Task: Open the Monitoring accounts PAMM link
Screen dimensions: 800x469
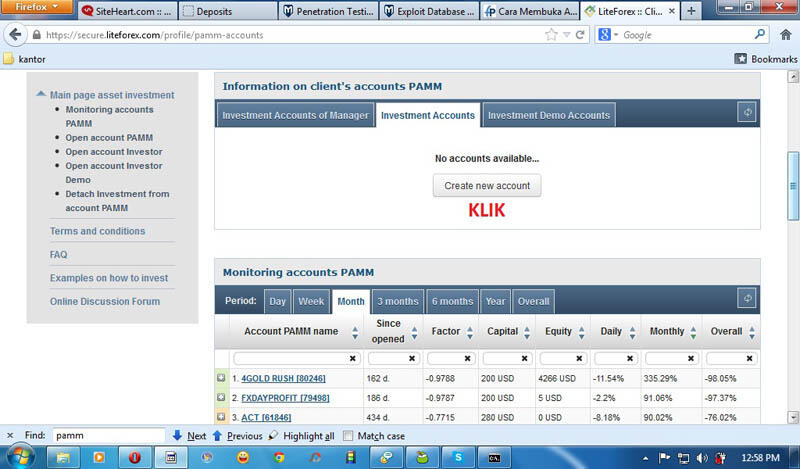Action: point(109,116)
